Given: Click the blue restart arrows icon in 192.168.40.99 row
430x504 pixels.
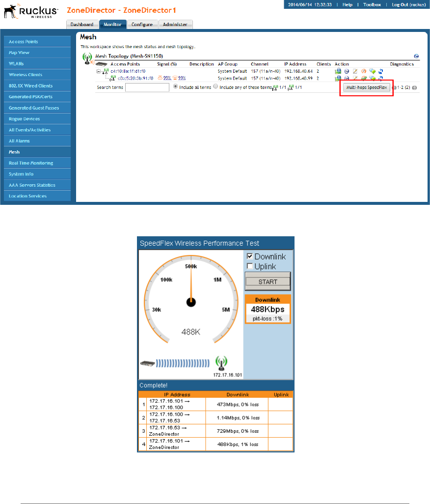Looking at the screenshot, I should (x=381, y=78).
